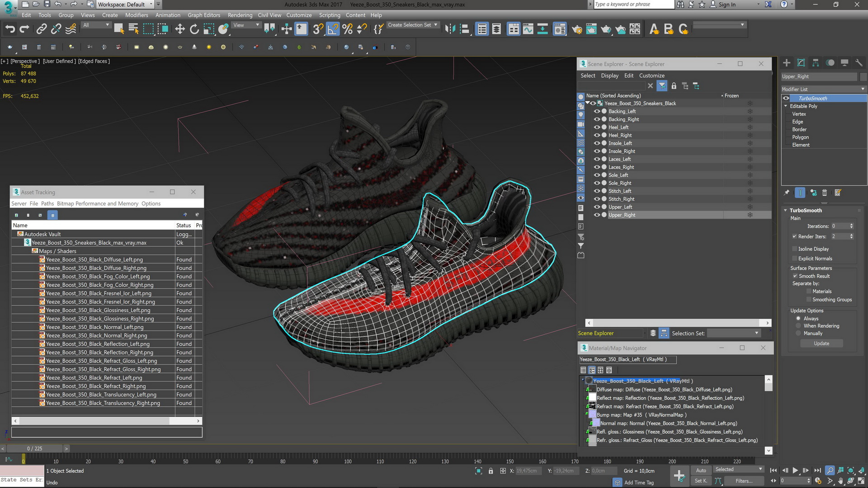
Task: Click the Iterations value field
Action: pos(840,226)
